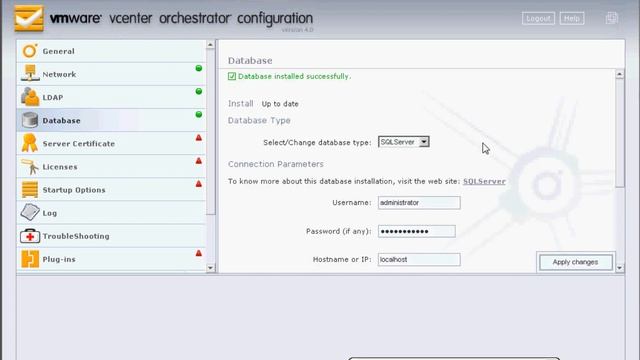
Task: Follow the SQLServer web site link
Action: tap(484, 181)
